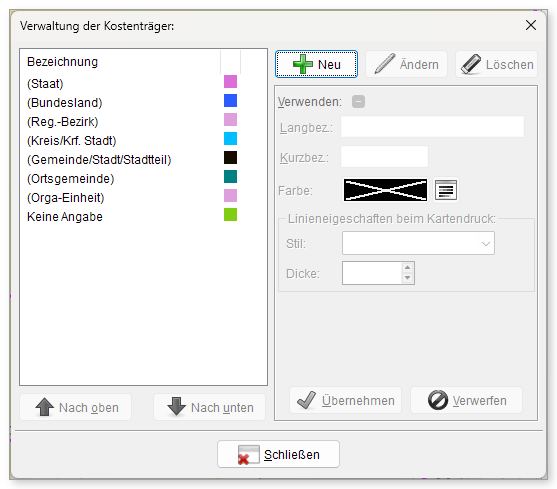The width and height of the screenshot is (557, 489).
Task: Click the pink swatch in the (Orga-Einheit) row
Action: click(x=230, y=195)
